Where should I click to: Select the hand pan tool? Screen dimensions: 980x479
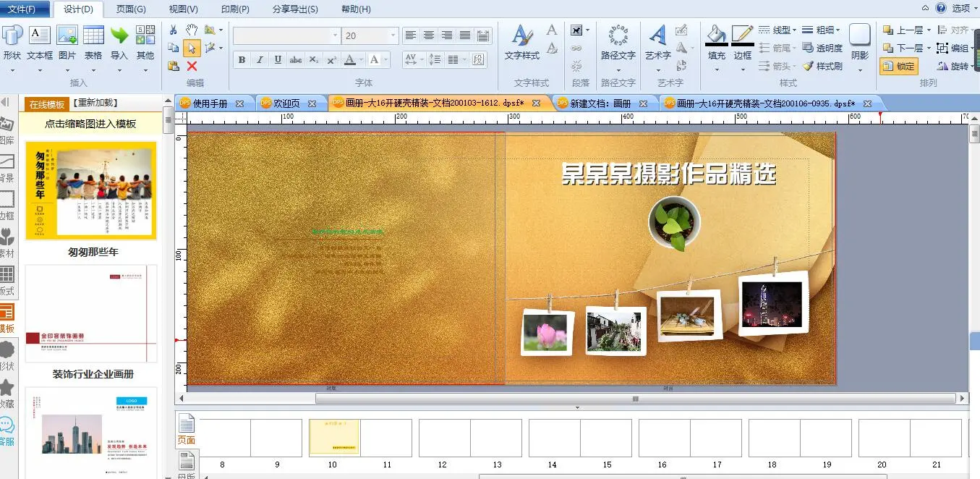tap(192, 30)
